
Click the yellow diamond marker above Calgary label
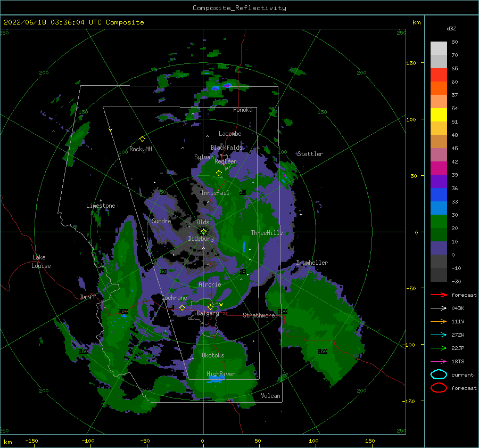210,307
